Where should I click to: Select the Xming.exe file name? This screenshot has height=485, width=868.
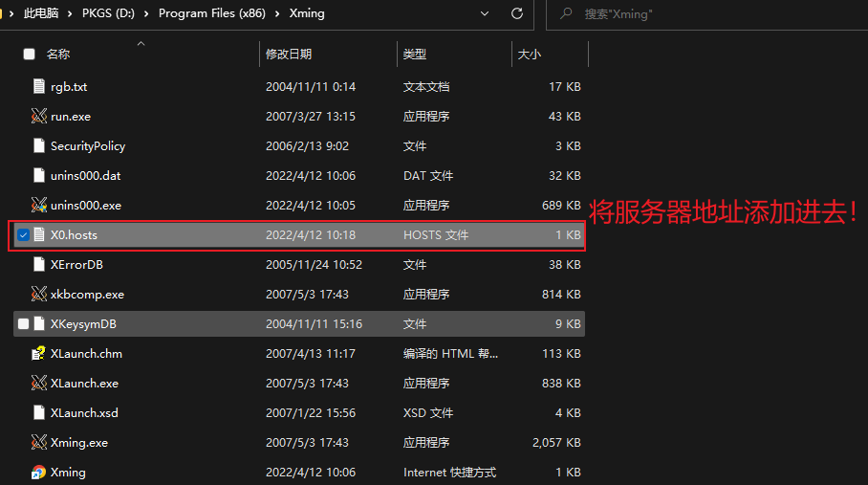(x=79, y=442)
